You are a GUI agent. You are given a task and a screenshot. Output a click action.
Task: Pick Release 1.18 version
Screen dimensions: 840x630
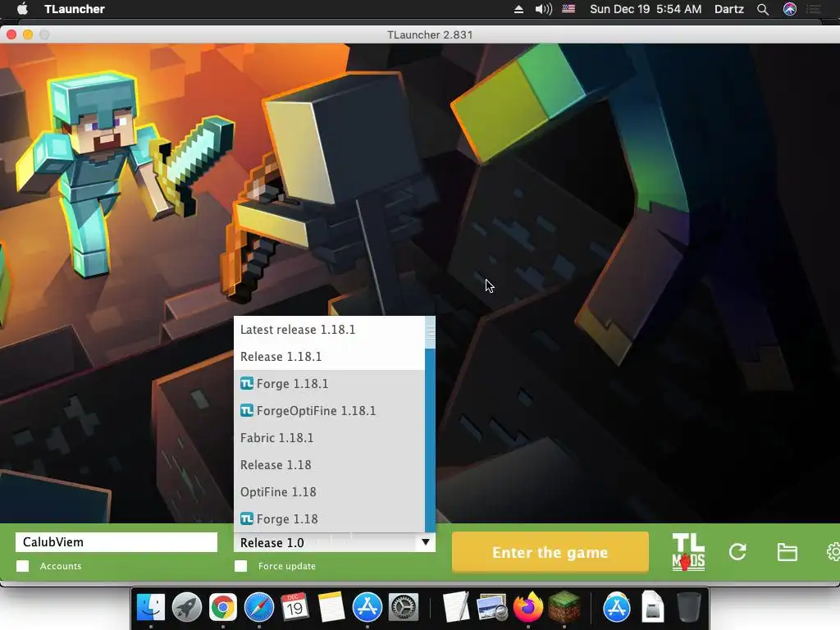pos(330,465)
